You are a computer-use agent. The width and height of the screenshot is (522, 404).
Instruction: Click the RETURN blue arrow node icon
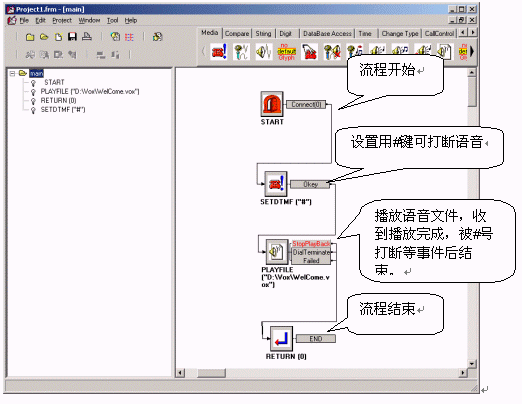[x=281, y=339]
